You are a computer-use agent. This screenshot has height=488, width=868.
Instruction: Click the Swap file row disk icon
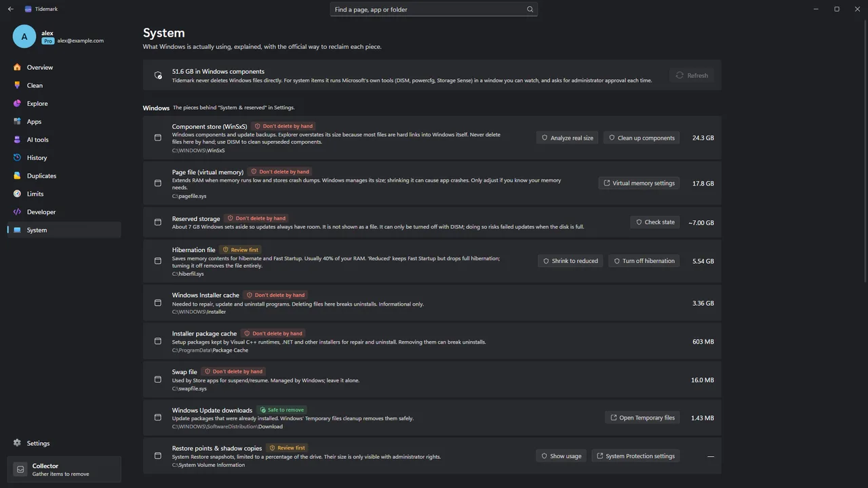[x=158, y=380]
